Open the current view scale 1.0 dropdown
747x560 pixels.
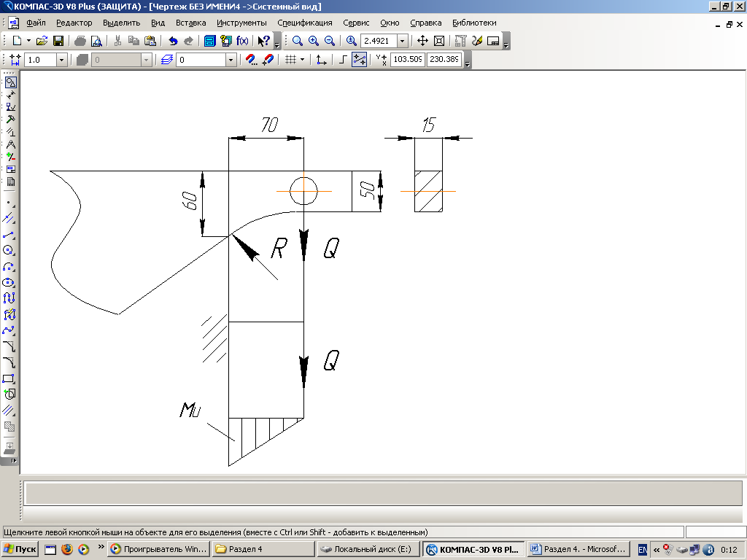[61, 60]
